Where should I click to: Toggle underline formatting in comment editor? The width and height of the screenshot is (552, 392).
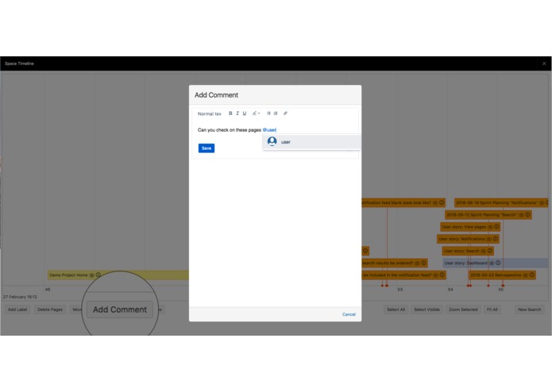pyautogui.click(x=245, y=113)
